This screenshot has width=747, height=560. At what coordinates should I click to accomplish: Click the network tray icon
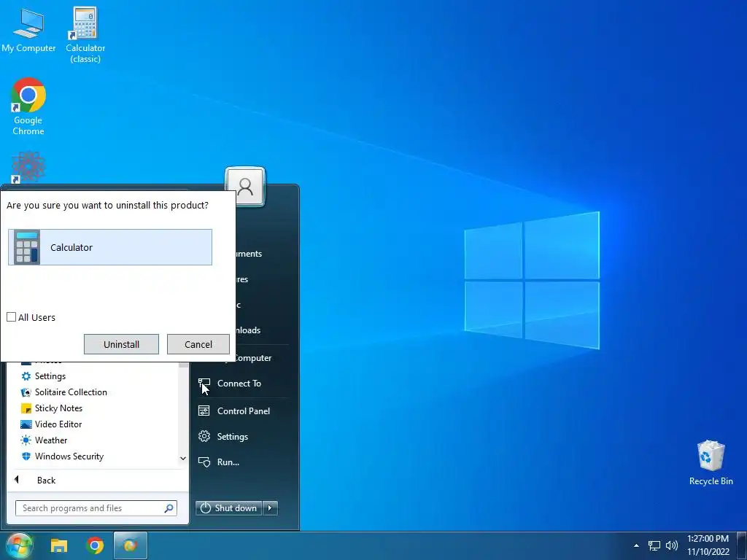pos(654,545)
